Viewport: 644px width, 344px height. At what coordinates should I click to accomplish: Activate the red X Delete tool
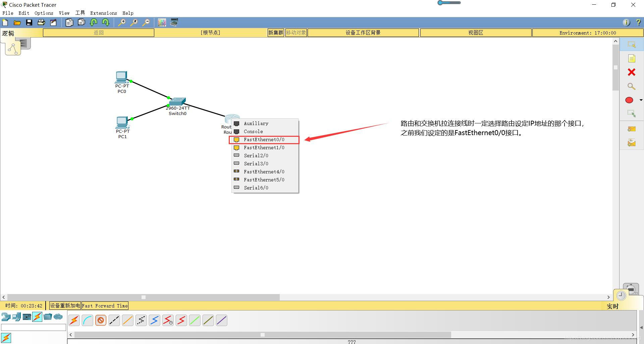point(632,72)
